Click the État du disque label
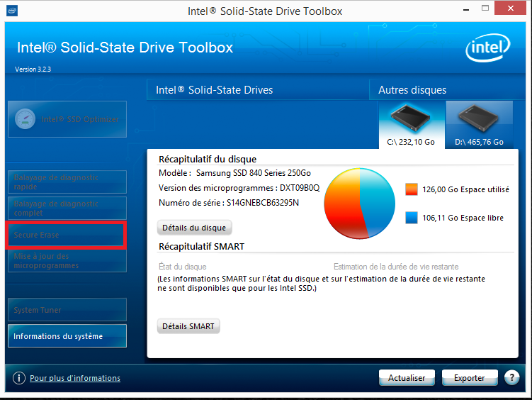 click(183, 267)
